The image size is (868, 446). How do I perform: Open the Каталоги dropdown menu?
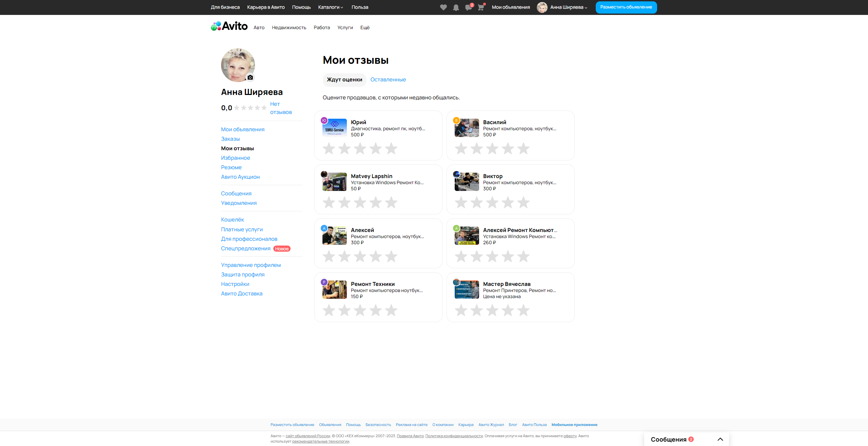(331, 7)
